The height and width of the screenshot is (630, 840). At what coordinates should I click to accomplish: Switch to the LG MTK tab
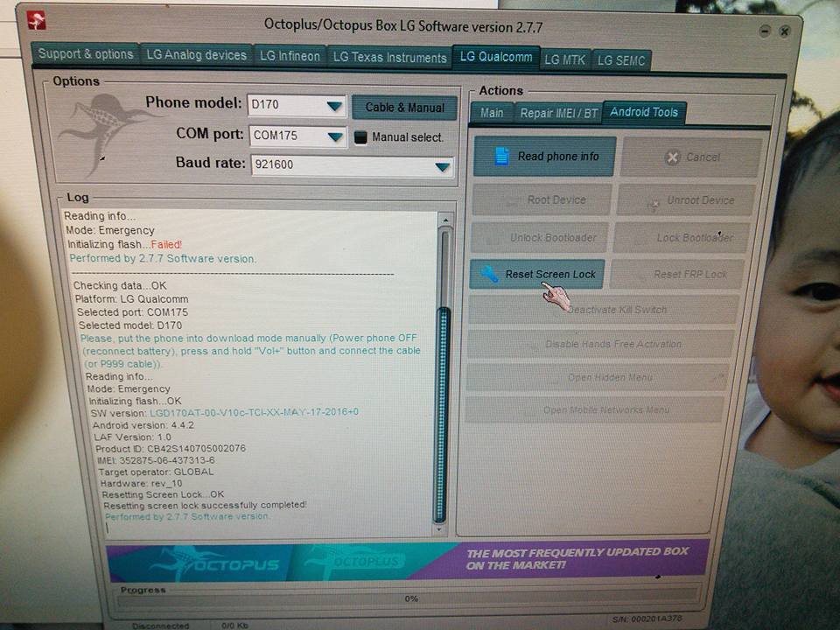pos(565,60)
